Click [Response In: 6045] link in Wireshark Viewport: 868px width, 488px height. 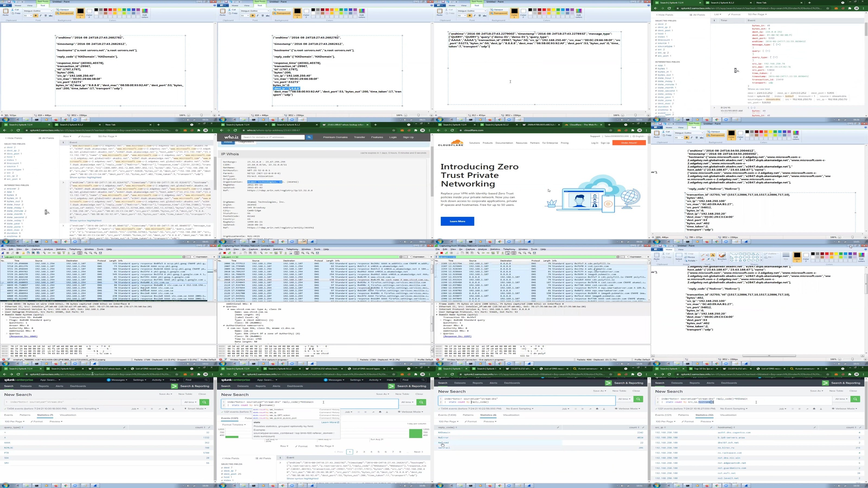(23, 336)
